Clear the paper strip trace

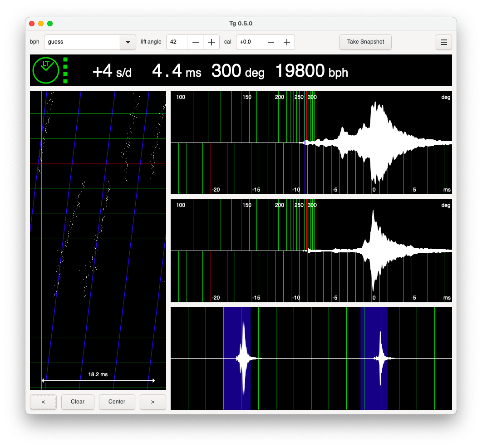point(78,402)
